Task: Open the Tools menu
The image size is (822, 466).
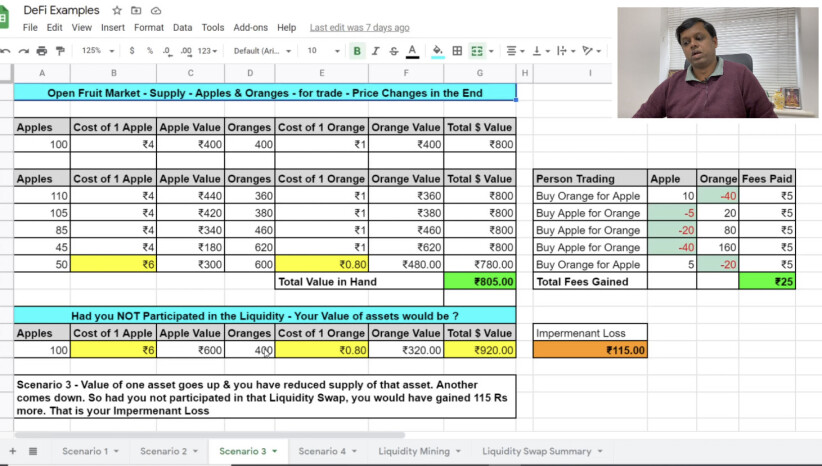Action: coord(213,27)
